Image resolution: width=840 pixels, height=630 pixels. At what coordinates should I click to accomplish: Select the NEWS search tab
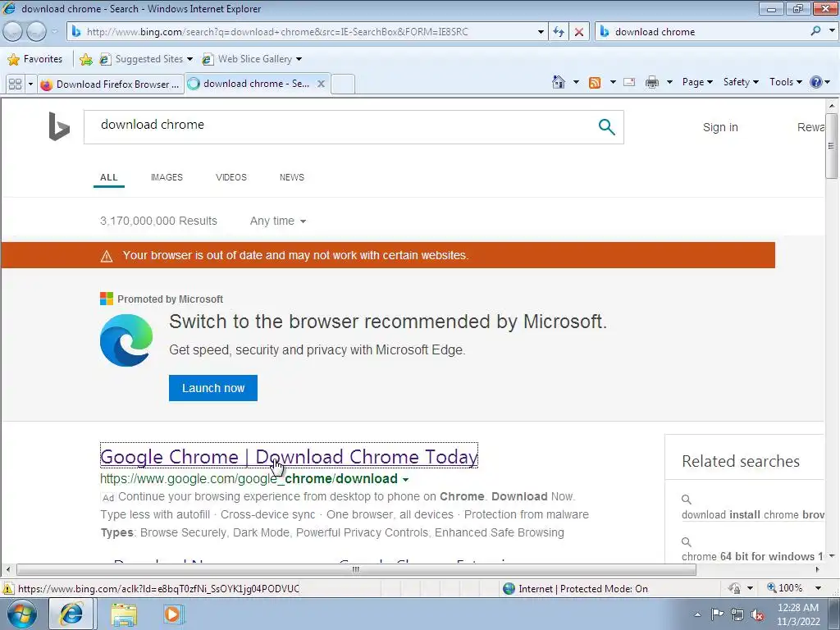(x=291, y=177)
